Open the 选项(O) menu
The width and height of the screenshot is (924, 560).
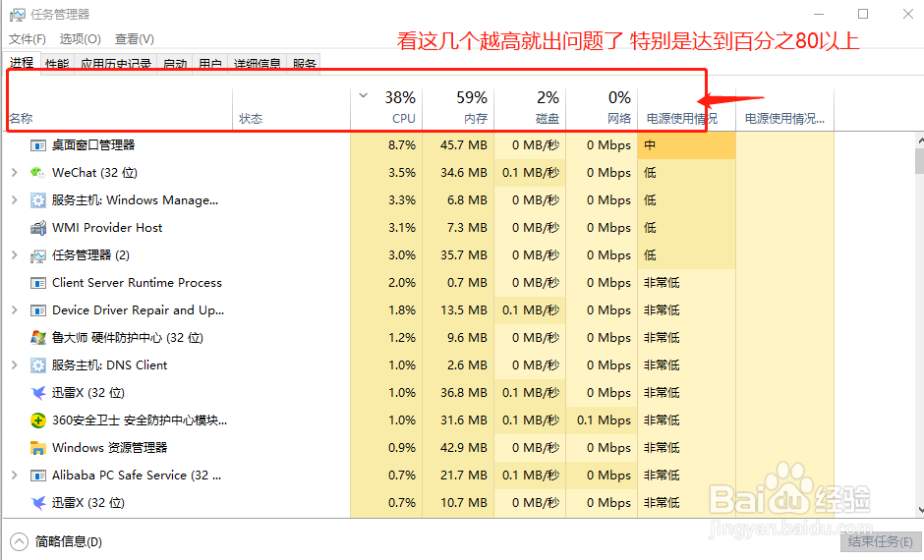(x=81, y=39)
